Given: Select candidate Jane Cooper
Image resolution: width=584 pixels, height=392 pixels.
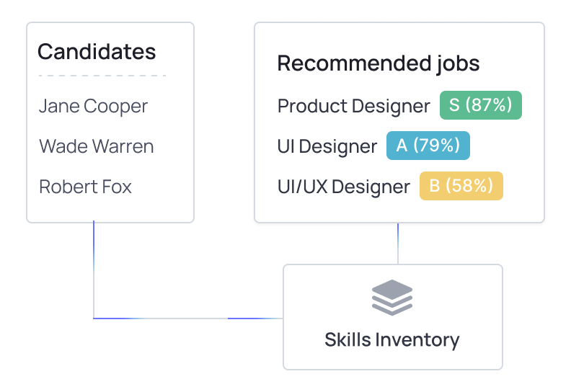Looking at the screenshot, I should tap(93, 107).
